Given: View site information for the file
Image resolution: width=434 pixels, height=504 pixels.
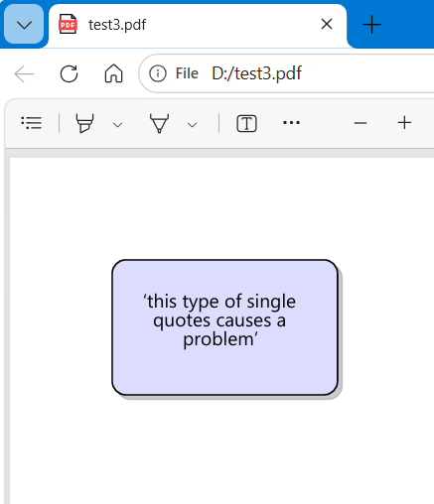Looking at the screenshot, I should [x=158, y=73].
